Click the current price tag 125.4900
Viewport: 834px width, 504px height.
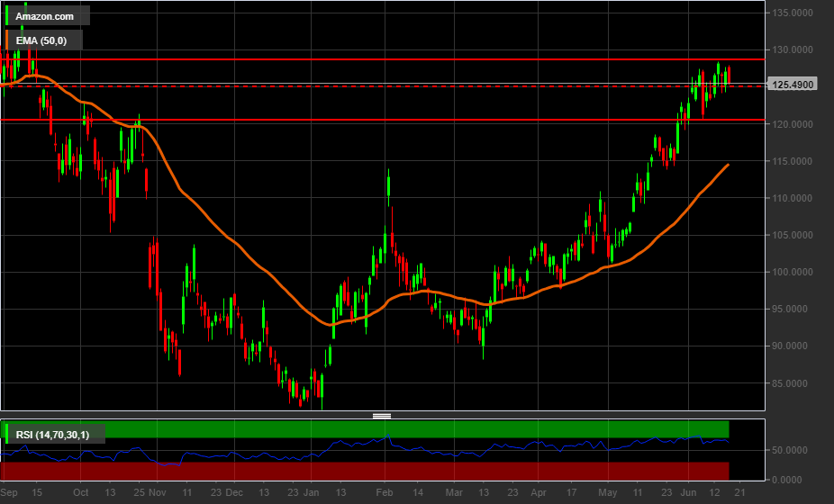tap(793, 85)
